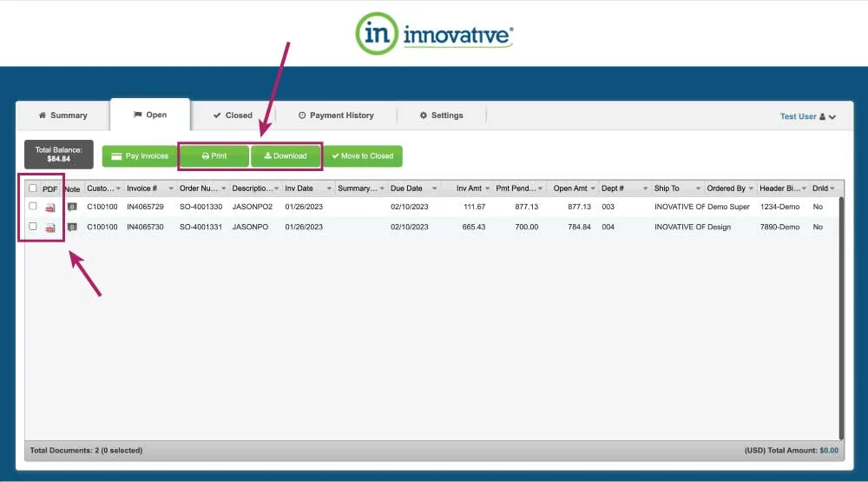
Task: Open Invoice # column dropdown arrow
Action: (170, 189)
